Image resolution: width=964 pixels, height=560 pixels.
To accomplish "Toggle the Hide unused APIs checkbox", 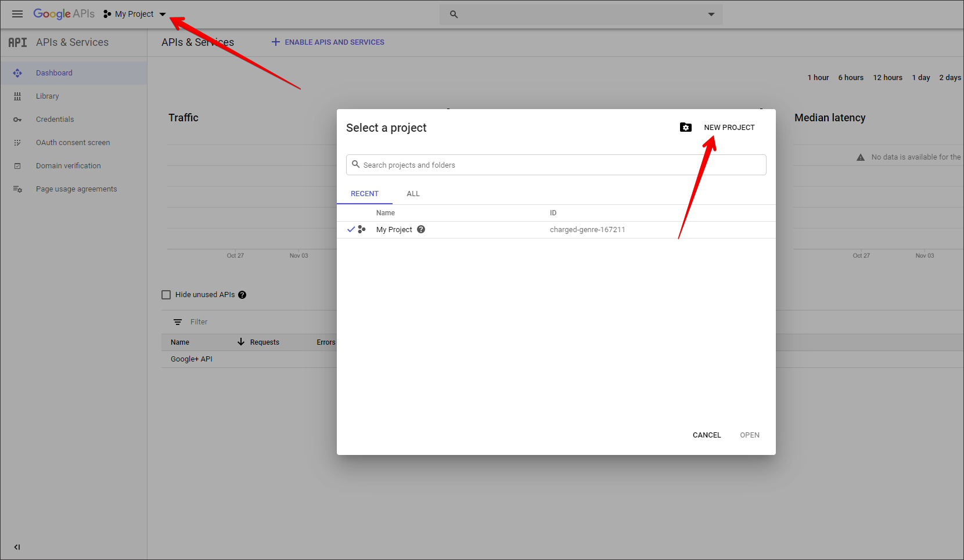I will click(x=166, y=295).
